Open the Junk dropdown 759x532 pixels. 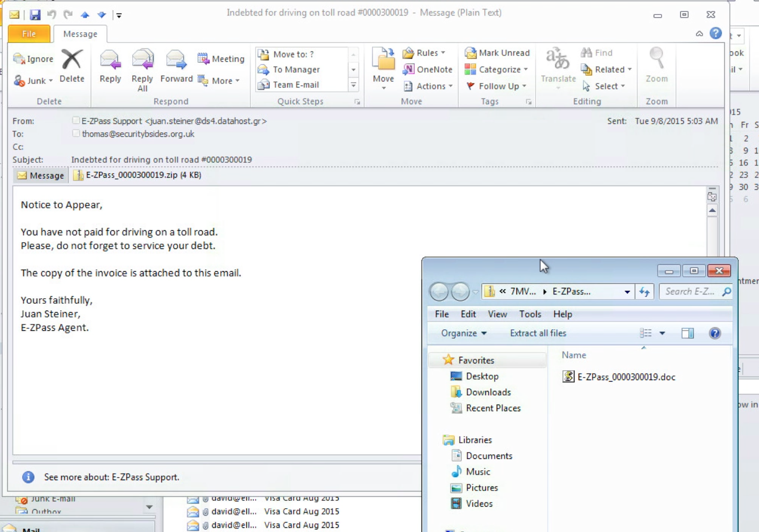34,81
